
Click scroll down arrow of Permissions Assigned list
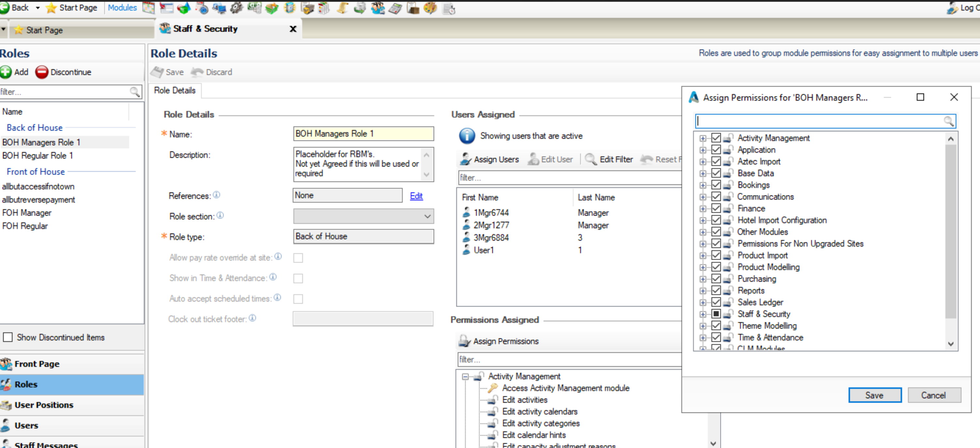tap(713, 443)
